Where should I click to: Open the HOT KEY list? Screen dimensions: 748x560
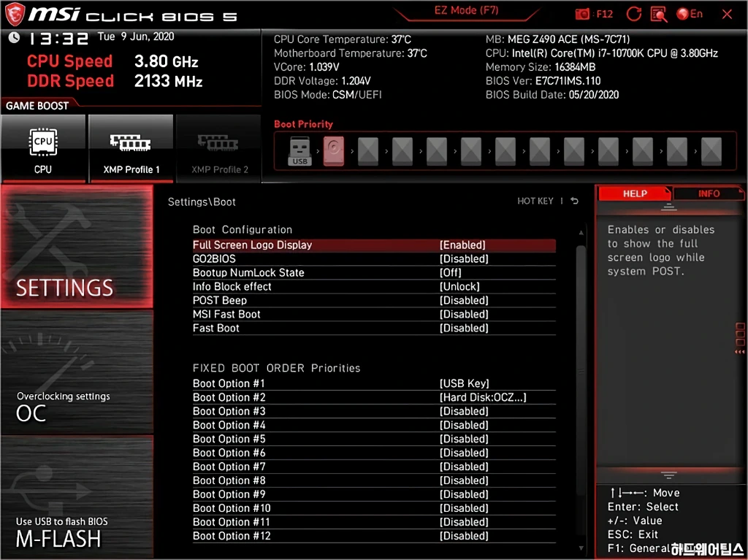(x=535, y=201)
